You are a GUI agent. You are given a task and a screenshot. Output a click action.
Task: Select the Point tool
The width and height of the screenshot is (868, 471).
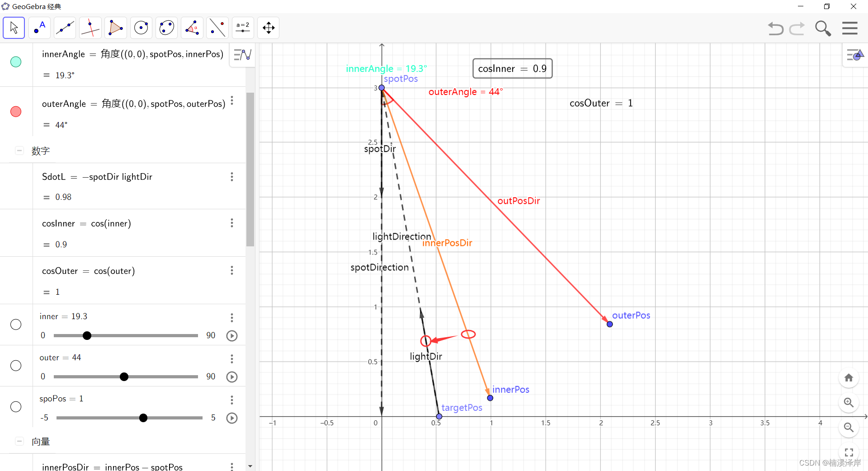pyautogui.click(x=39, y=28)
